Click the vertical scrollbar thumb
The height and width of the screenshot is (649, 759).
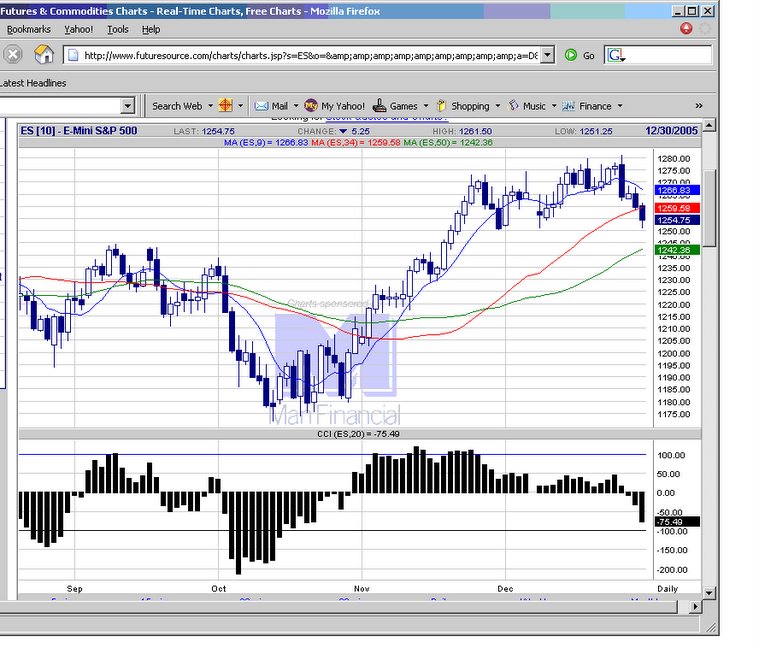click(709, 208)
